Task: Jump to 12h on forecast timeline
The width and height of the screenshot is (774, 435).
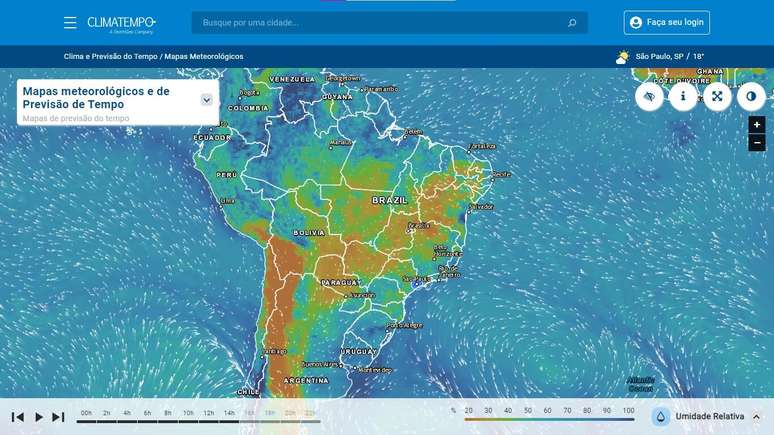Action: tap(208, 414)
